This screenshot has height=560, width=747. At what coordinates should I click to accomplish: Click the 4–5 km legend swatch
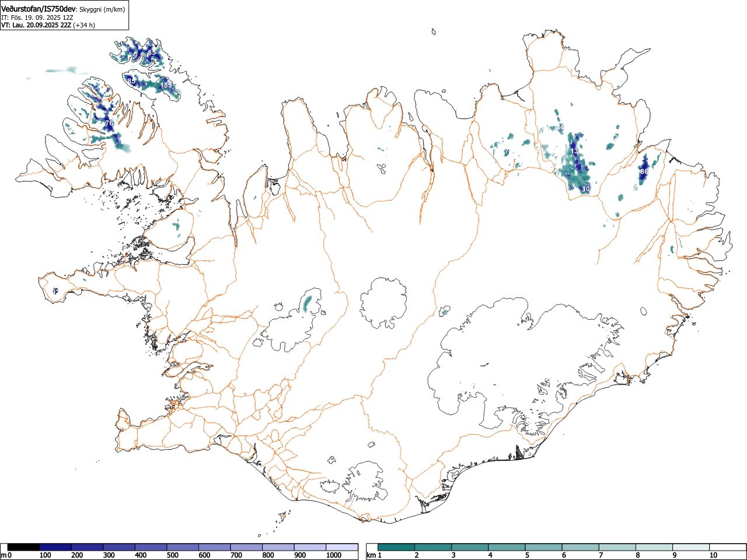click(x=507, y=547)
